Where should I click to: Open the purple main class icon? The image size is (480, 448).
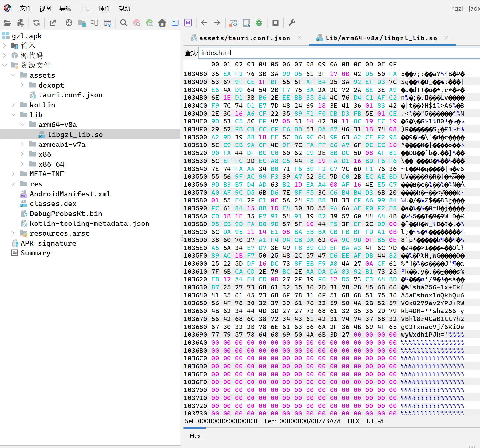(188, 23)
